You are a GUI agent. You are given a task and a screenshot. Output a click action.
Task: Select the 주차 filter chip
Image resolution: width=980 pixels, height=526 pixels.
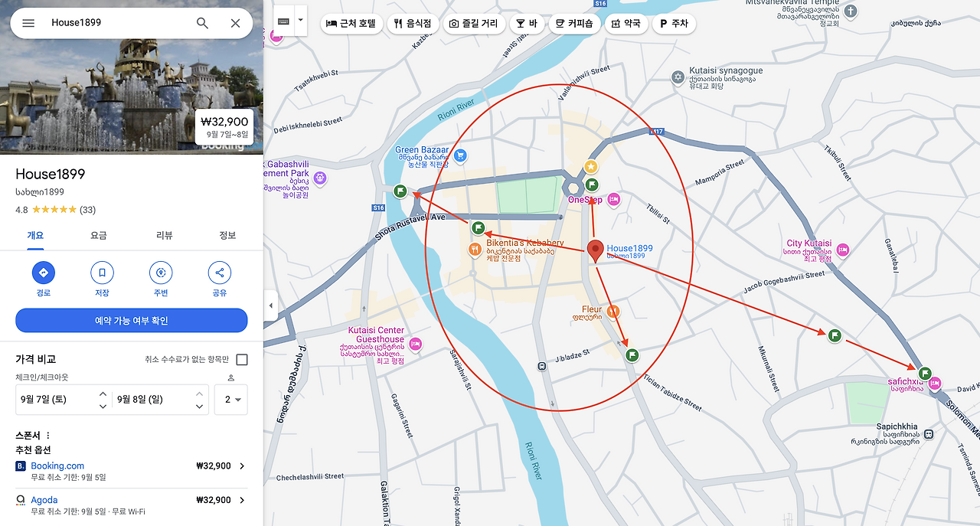(x=674, y=24)
